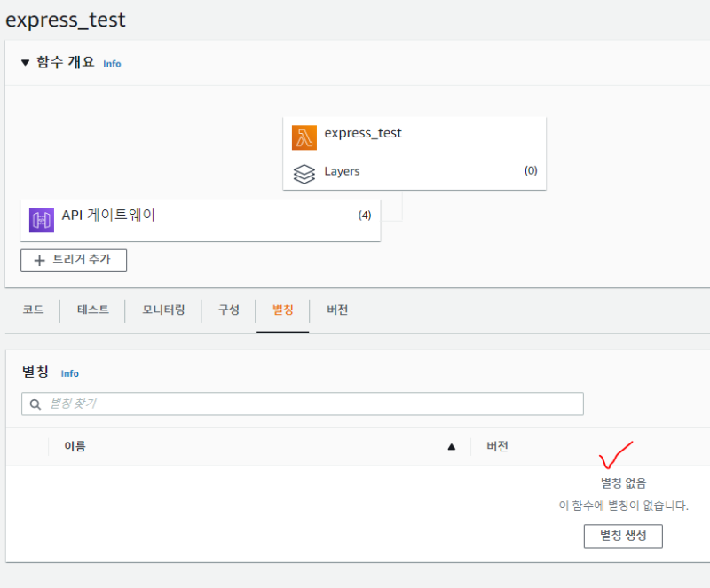This screenshot has height=588, width=710.
Task: Click the search magnifier icon in alias filter
Action: click(36, 404)
